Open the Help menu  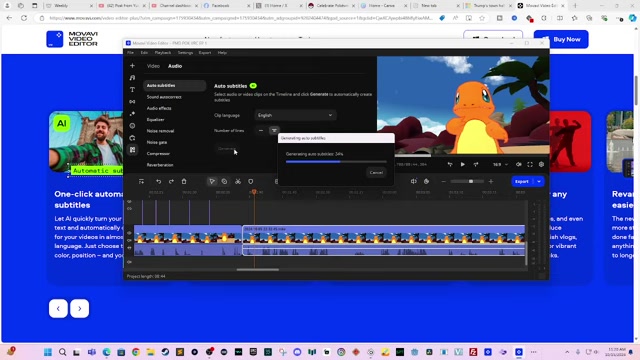[x=222, y=53]
